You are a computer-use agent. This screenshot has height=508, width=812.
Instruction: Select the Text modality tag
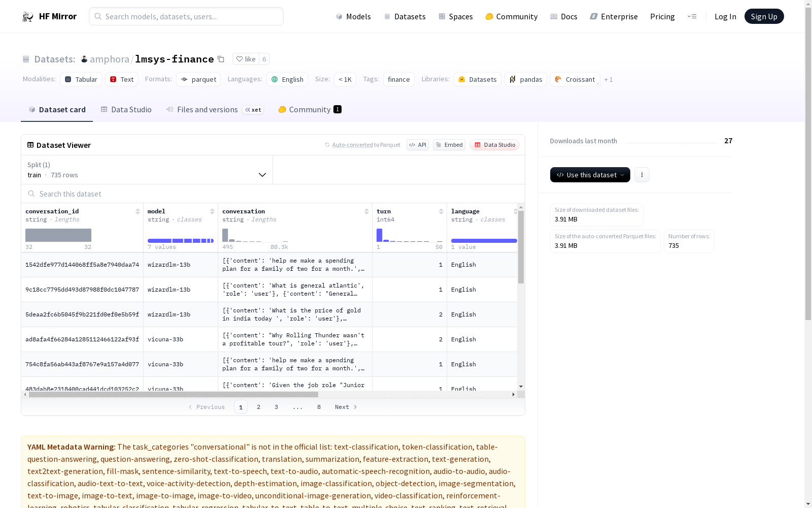pos(122,79)
